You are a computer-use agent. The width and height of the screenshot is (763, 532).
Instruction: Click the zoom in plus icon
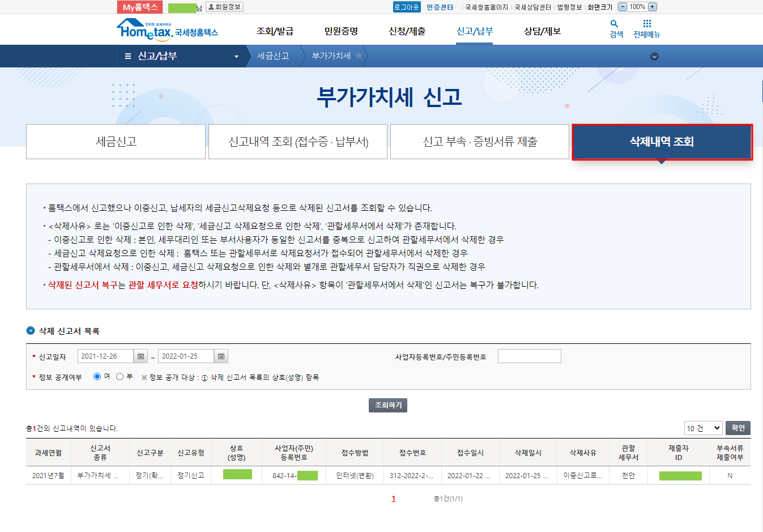click(x=652, y=7)
